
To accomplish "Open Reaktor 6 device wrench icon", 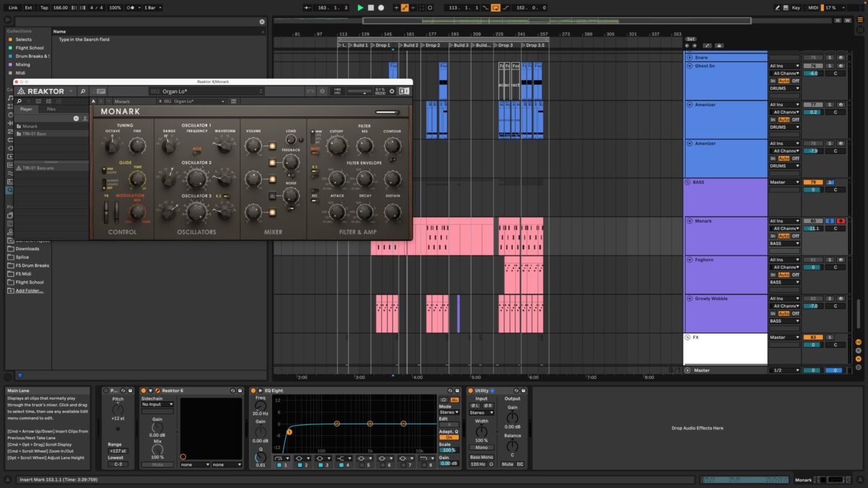I will click(157, 390).
